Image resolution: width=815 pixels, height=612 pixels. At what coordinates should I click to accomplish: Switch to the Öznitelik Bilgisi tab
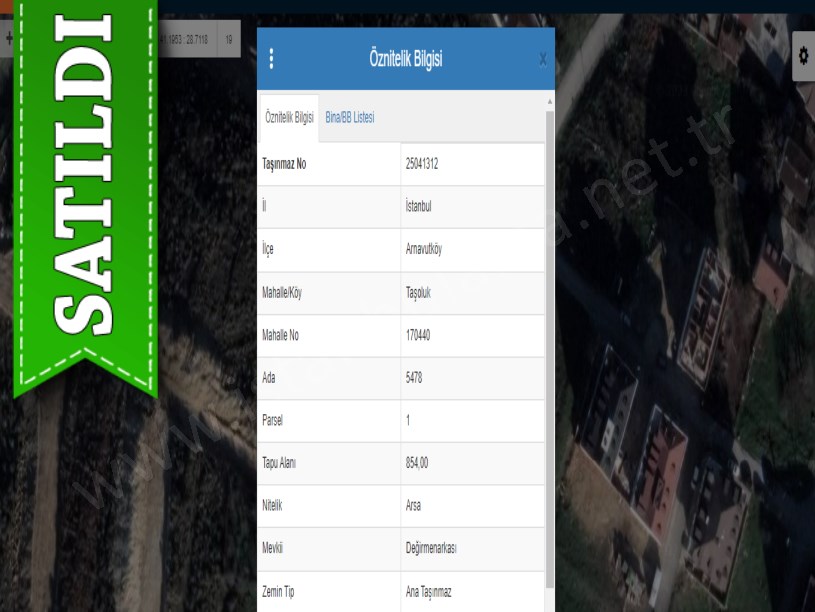point(289,118)
